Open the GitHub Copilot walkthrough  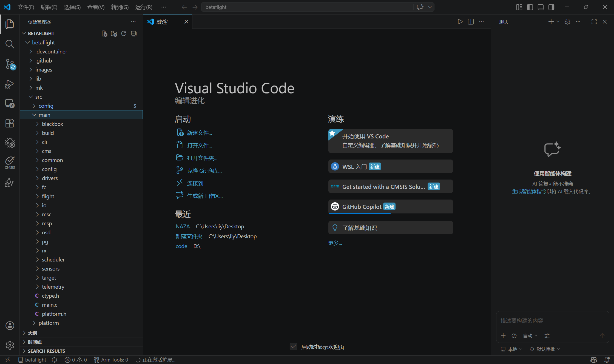391,207
